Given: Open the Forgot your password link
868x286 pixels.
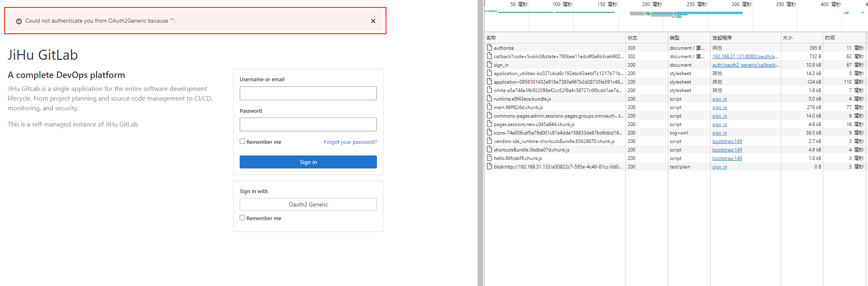Looking at the screenshot, I should coord(350,142).
